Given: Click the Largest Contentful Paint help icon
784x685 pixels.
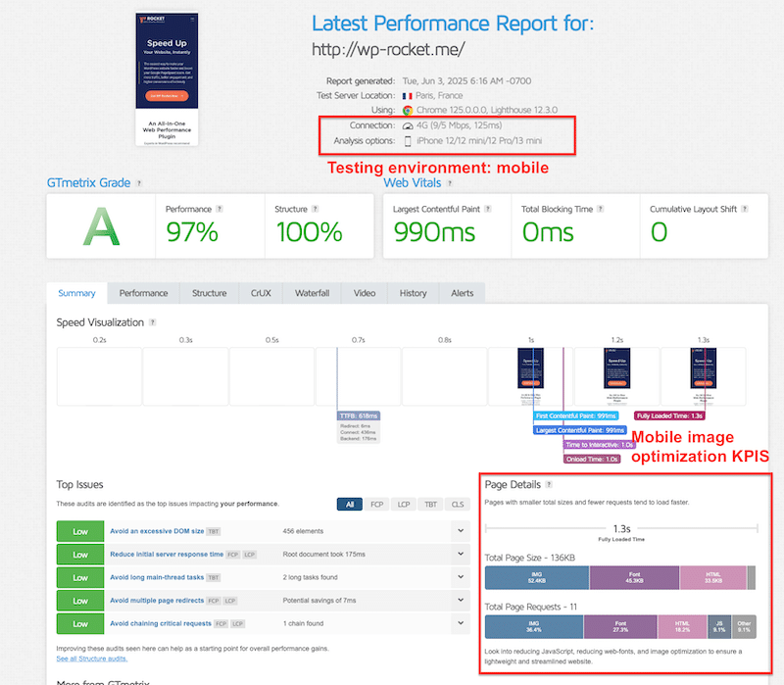Looking at the screenshot, I should point(487,209).
